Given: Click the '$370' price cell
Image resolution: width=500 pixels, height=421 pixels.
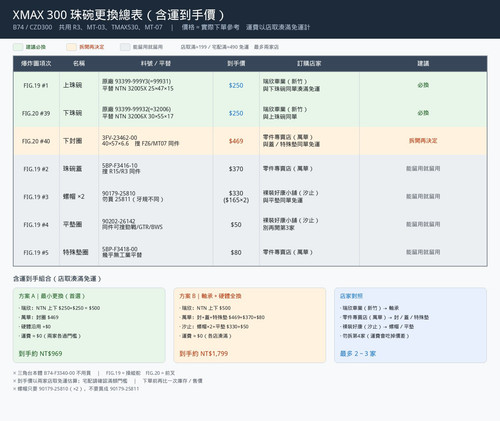Looking at the screenshot, I should [x=236, y=169].
